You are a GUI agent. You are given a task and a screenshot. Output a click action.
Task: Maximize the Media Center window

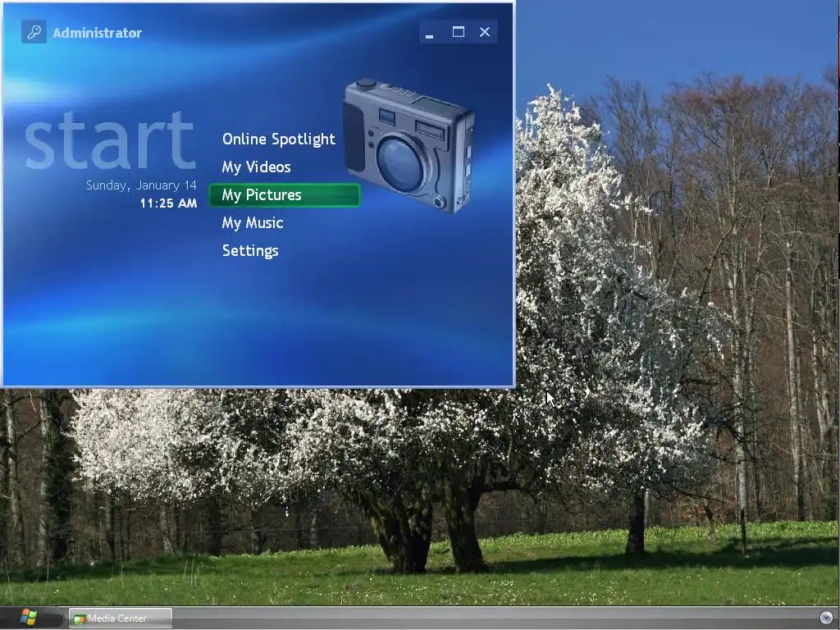pyautogui.click(x=458, y=32)
